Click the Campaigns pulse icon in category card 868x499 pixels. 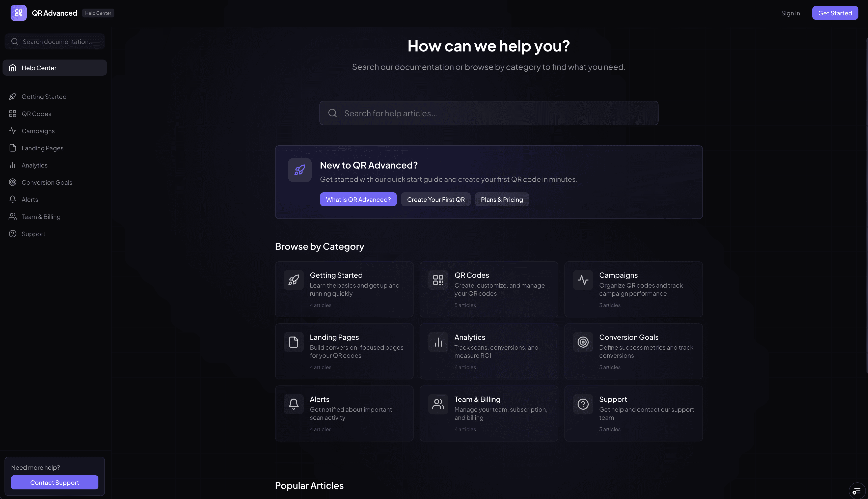point(583,280)
